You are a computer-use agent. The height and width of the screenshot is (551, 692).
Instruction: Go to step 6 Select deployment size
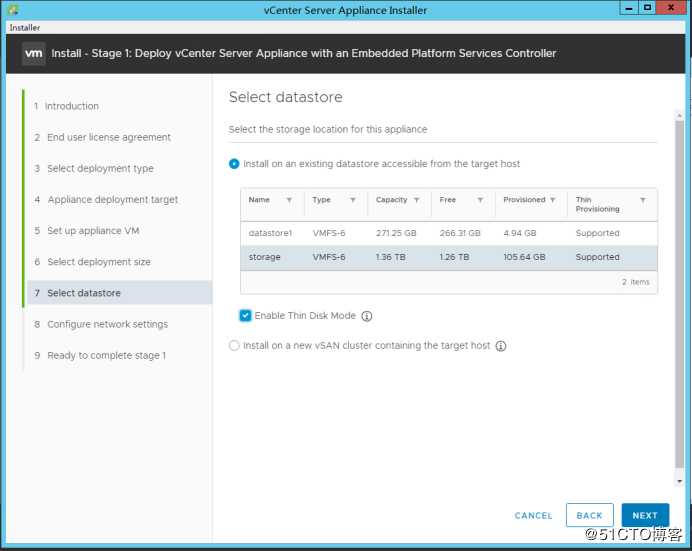(93, 262)
